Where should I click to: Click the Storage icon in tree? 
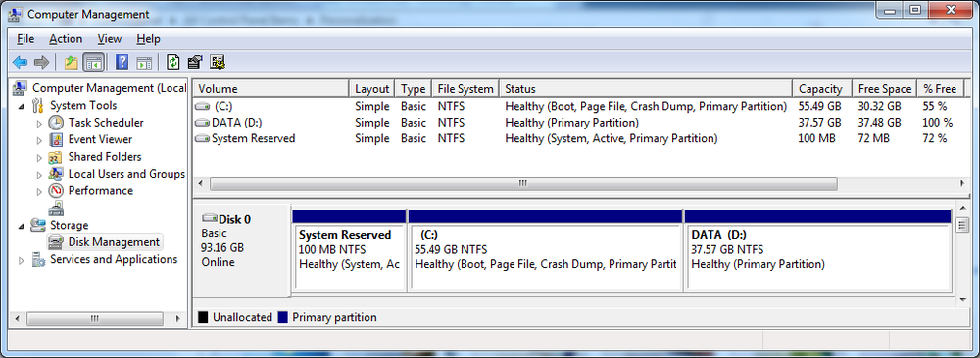point(39,225)
